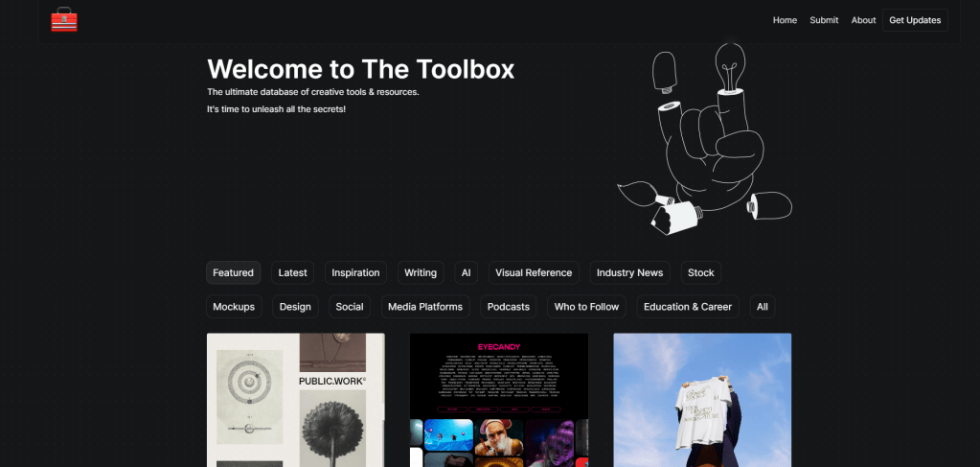Select the Featured category tab
The width and height of the screenshot is (980, 467).
tap(233, 273)
